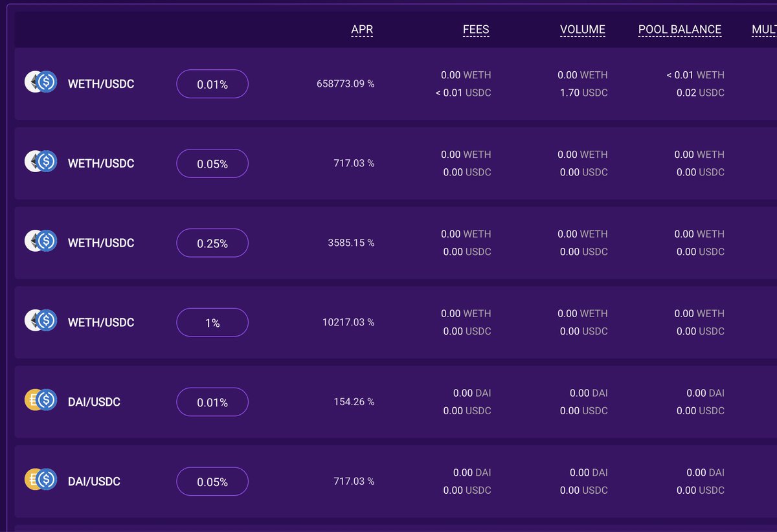Click the 658773.09 % APR value
The height and width of the screenshot is (532, 777).
point(345,84)
